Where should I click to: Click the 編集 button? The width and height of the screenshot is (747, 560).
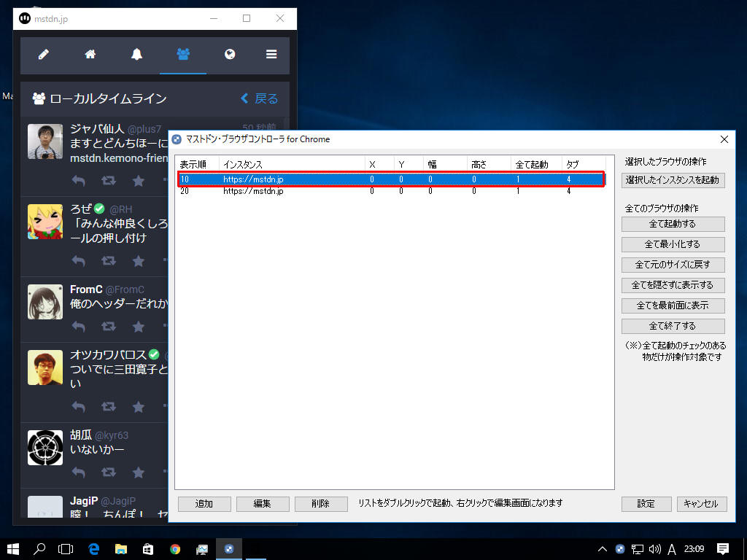click(x=263, y=504)
